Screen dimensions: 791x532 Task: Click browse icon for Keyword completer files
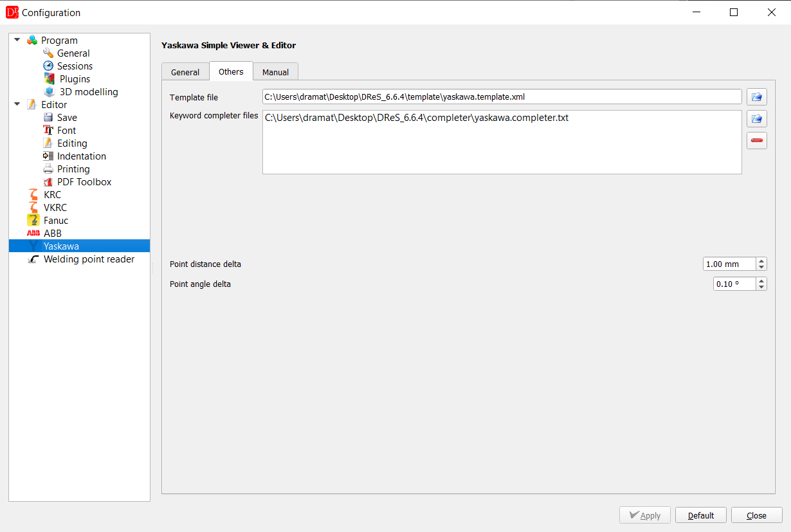(756, 119)
